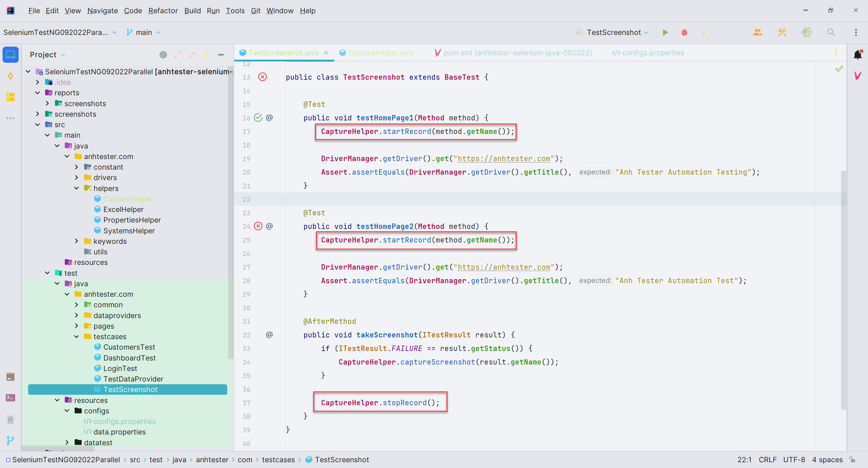Open the Notifications bell icon
Screen dimensions: 868x468
coord(857,55)
